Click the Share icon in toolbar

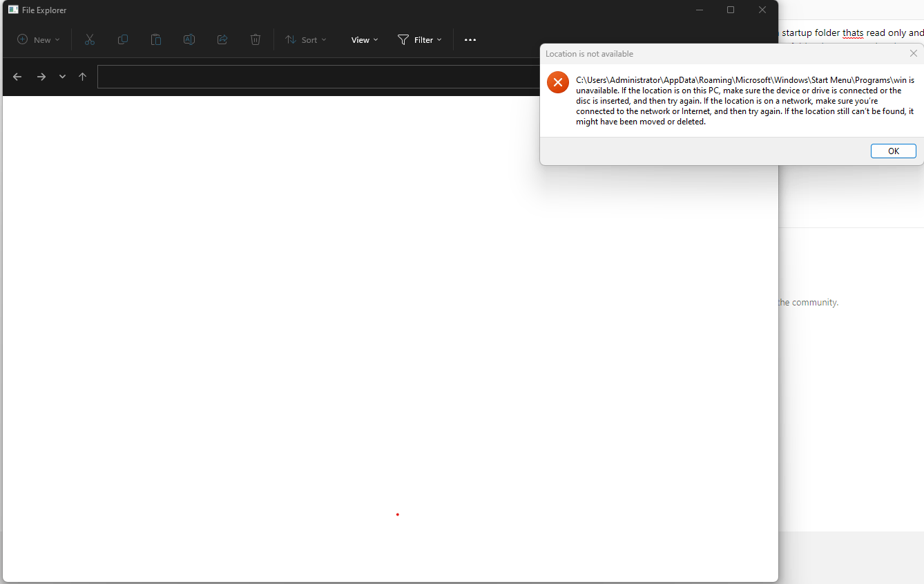tap(222, 40)
